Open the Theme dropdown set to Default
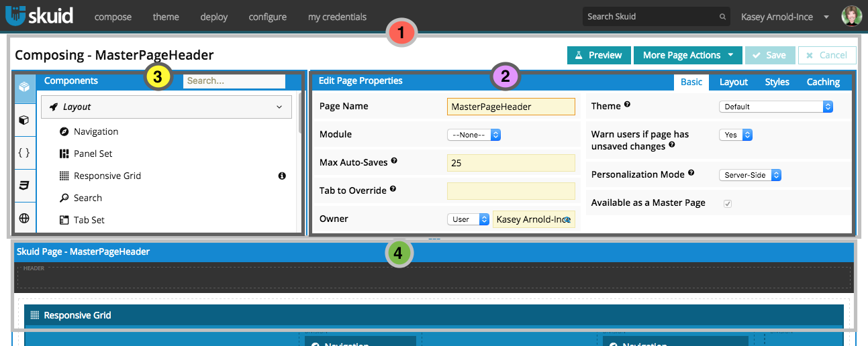 (x=775, y=107)
